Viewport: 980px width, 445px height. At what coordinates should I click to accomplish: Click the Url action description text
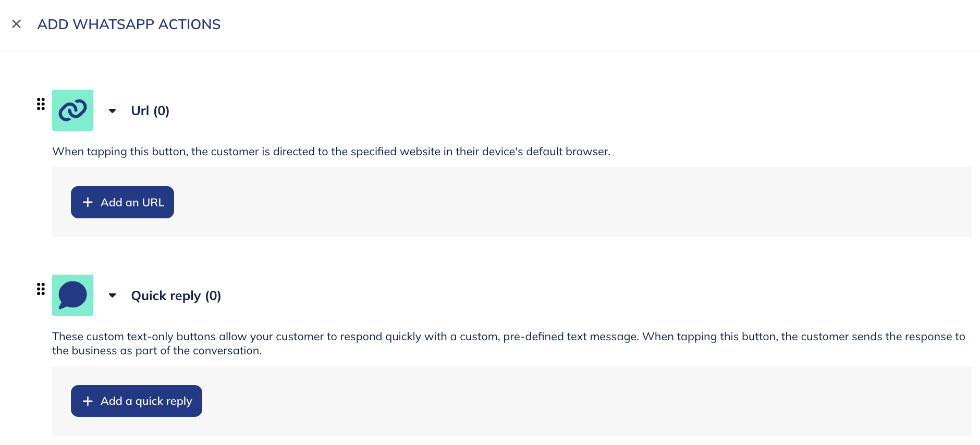coord(331,151)
